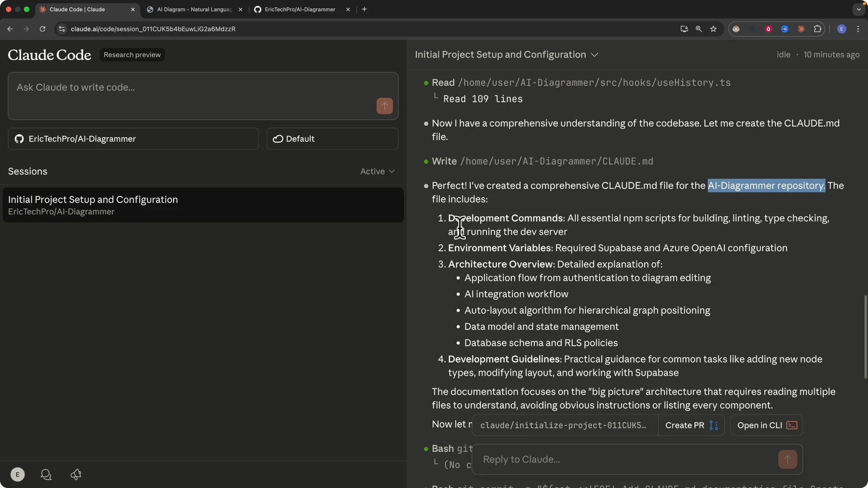Switch to the AI Diagram tab

tap(194, 9)
